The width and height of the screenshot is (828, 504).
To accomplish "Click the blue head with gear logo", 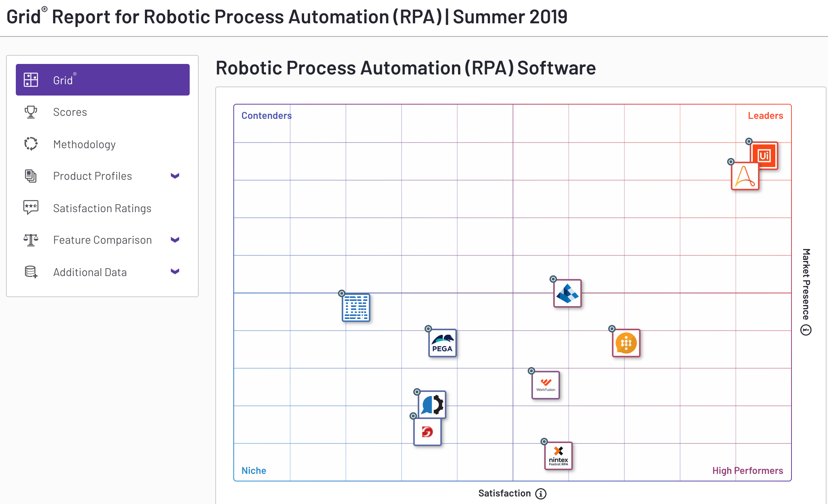I will click(x=432, y=405).
